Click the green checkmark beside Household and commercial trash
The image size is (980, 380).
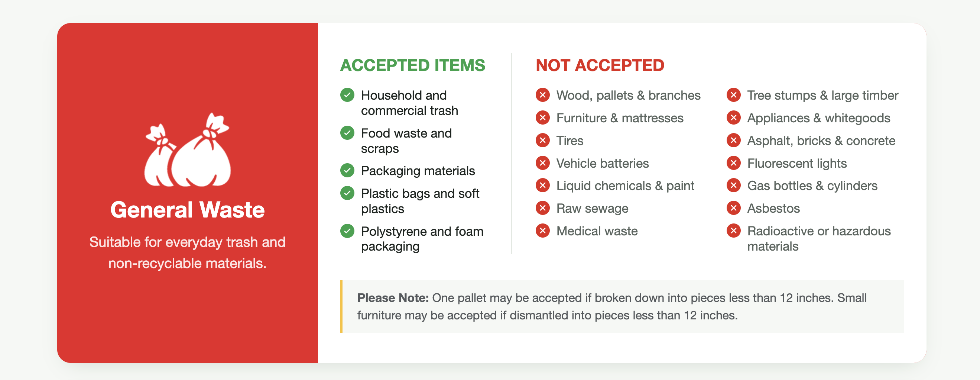tap(347, 95)
